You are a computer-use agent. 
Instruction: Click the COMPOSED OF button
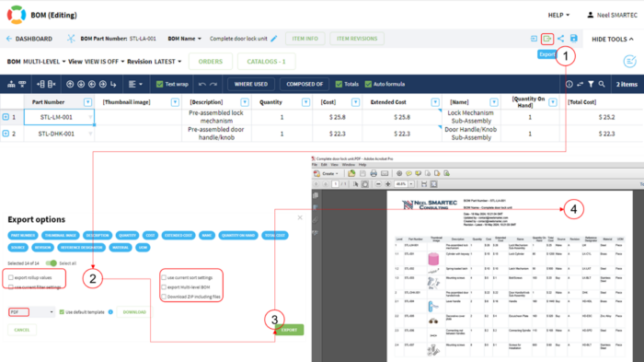pyautogui.click(x=305, y=85)
